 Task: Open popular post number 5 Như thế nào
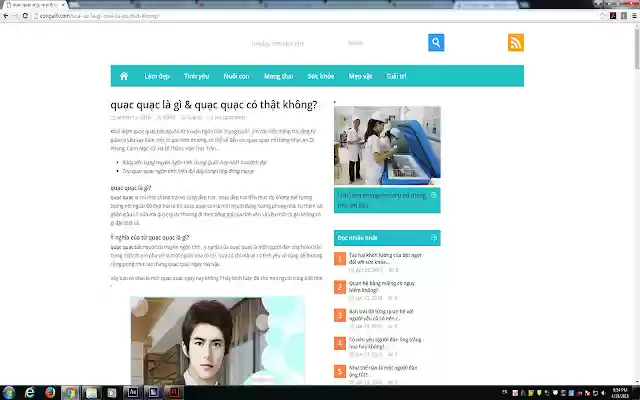[383, 371]
